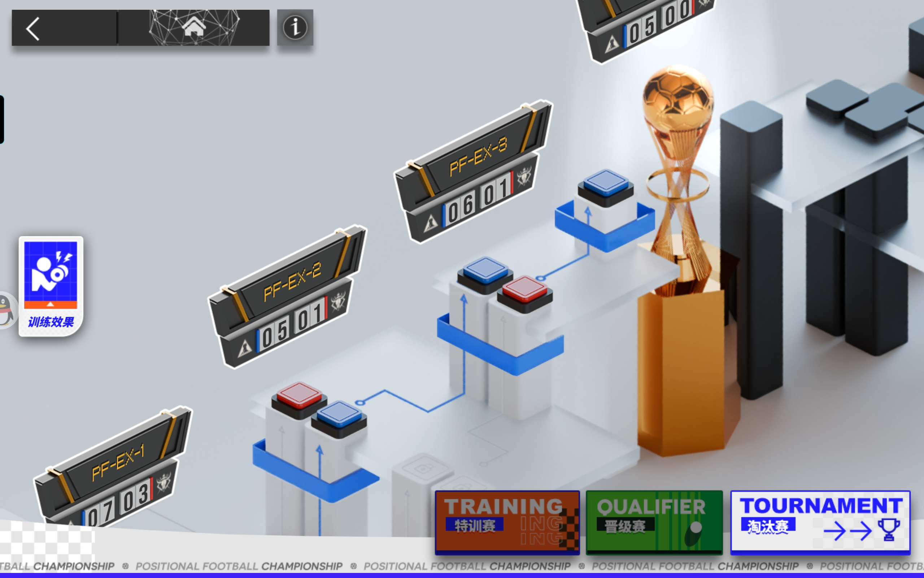Select the PF-EX-2 stage sign
Screen dimensions: 924x578
click(287, 297)
